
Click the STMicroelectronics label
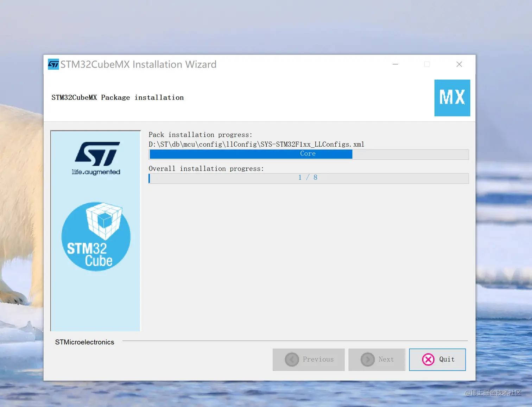point(84,342)
